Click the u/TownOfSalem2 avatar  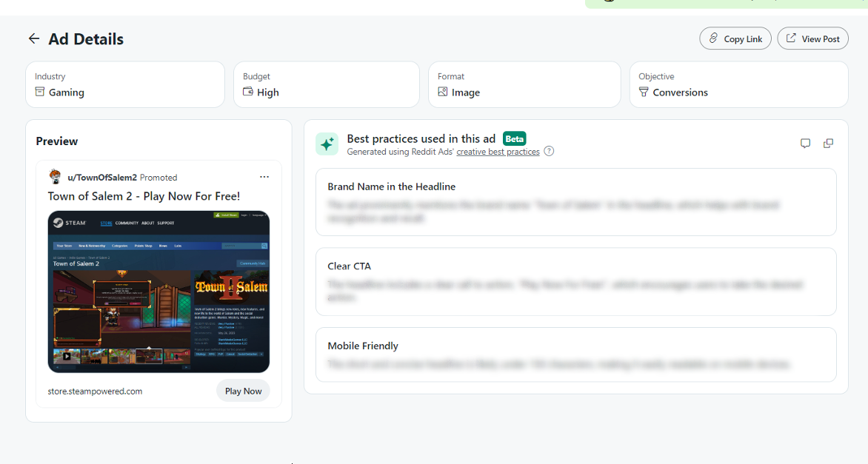click(55, 177)
